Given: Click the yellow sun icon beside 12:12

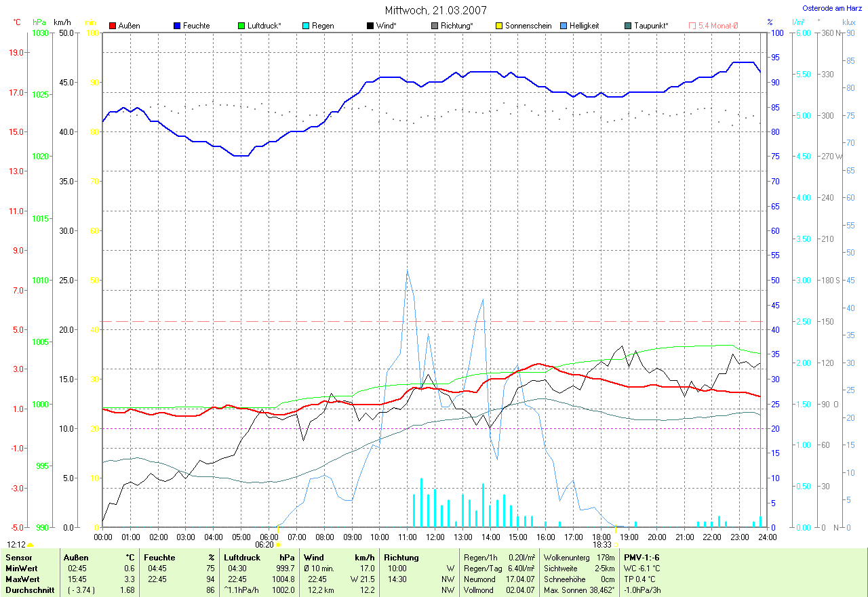Looking at the screenshot, I should 31,545.
